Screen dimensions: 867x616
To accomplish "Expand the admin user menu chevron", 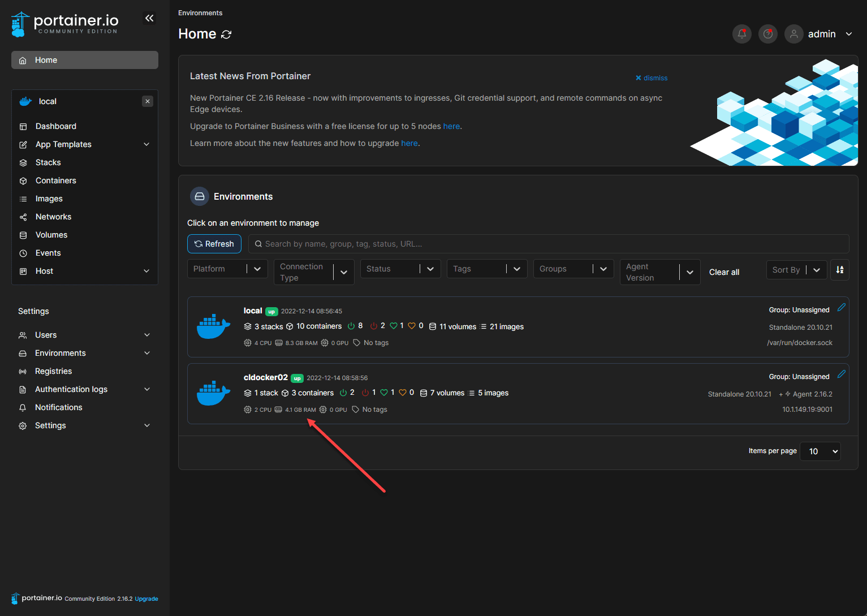I will 849,34.
